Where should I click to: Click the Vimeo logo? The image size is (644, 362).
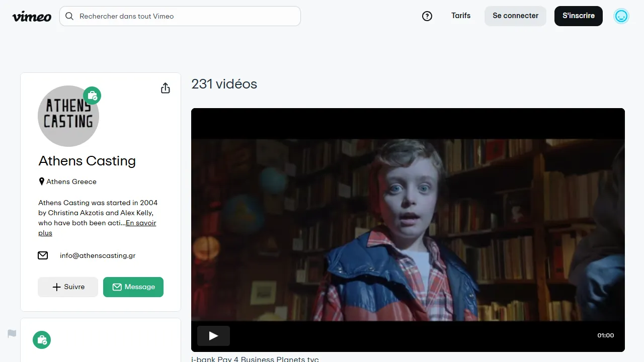pyautogui.click(x=32, y=16)
